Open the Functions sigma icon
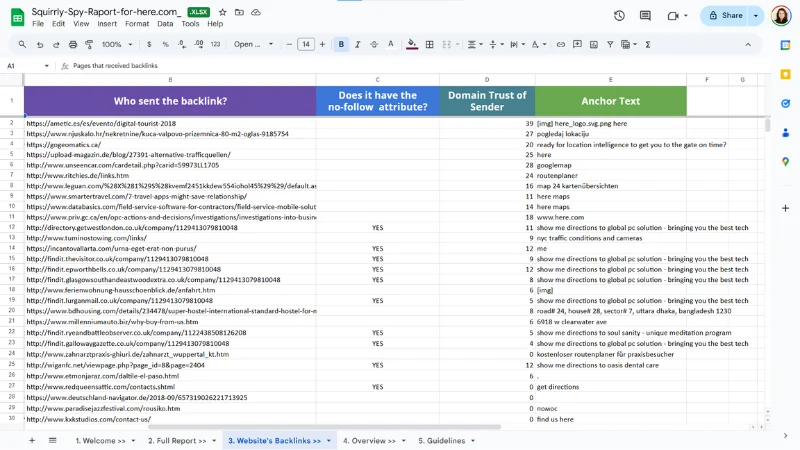This screenshot has width=800, height=450. tap(648, 44)
